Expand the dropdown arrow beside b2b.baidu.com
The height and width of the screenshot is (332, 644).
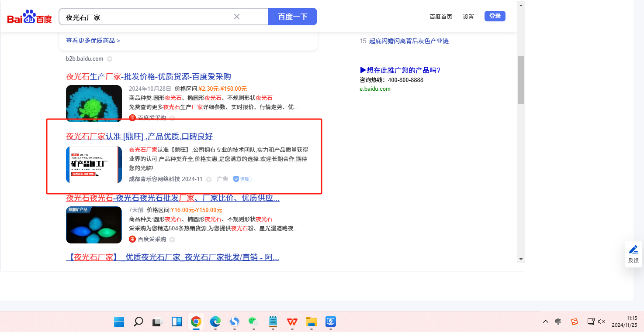(x=110, y=59)
